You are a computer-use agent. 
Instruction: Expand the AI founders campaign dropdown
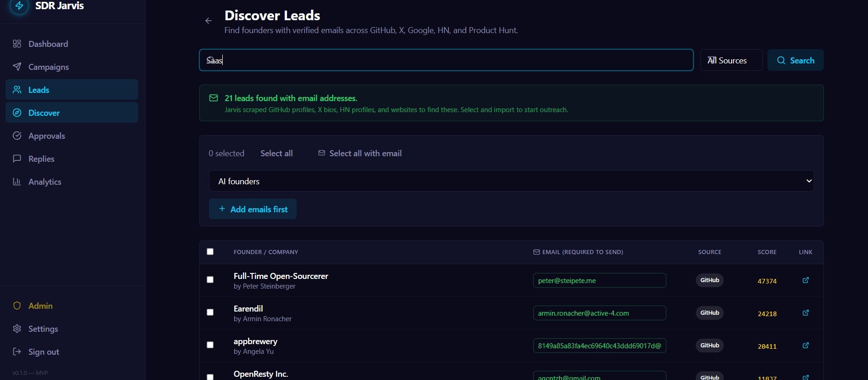pos(511,181)
